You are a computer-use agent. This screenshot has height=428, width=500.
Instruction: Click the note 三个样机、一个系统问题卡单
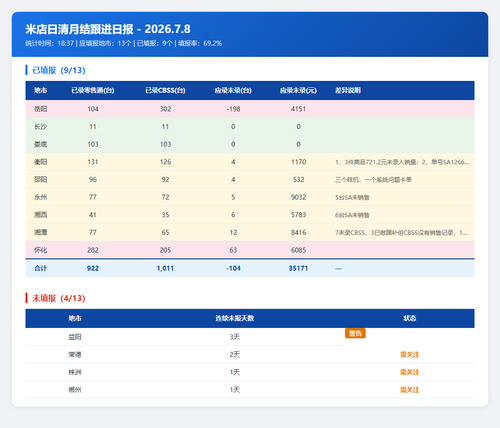click(x=373, y=180)
